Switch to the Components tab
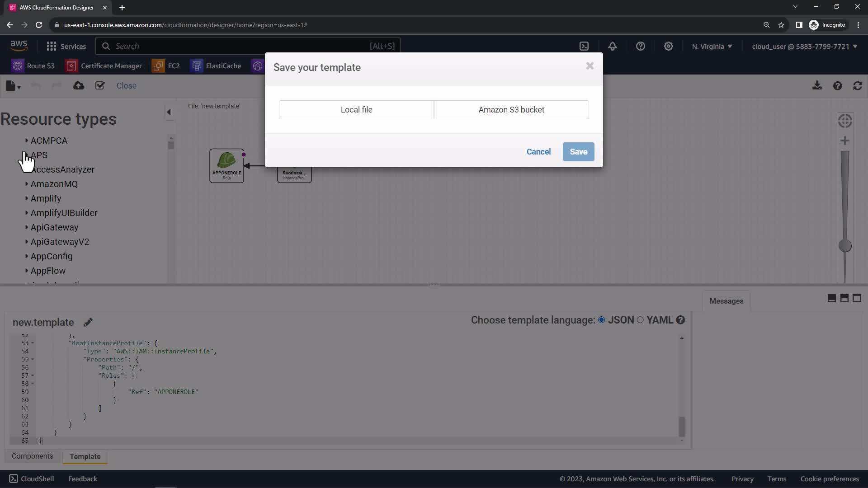The width and height of the screenshot is (868, 488). [x=33, y=456]
